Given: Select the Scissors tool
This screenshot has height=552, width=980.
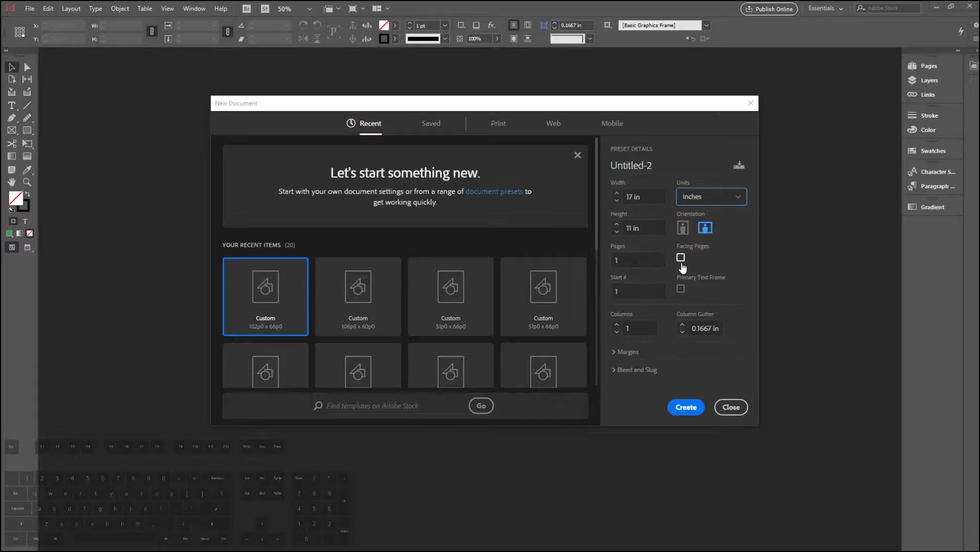Looking at the screenshot, I should 12,144.
